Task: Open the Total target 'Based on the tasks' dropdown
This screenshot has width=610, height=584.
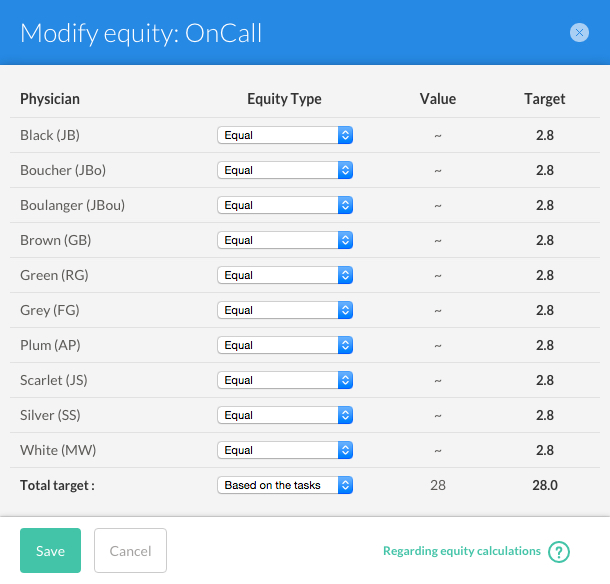Action: [285, 485]
